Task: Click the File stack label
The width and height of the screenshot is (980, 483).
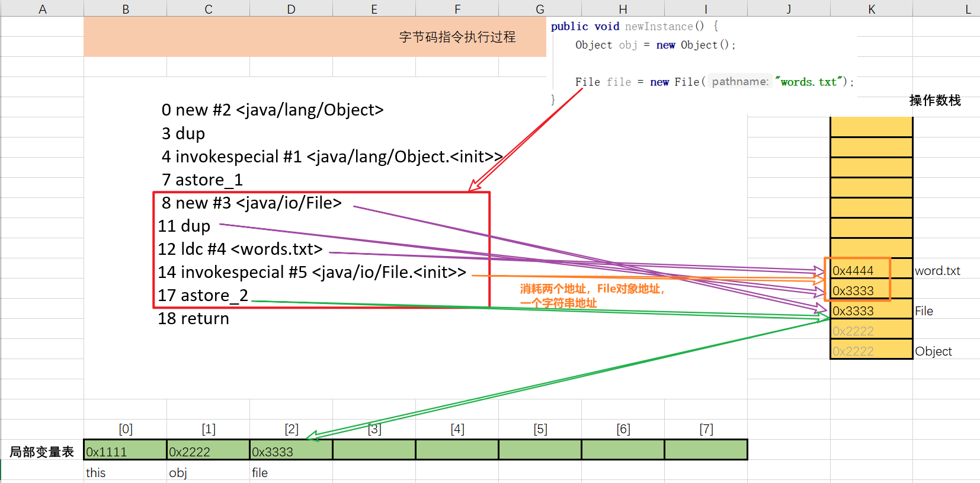Action: [x=924, y=311]
